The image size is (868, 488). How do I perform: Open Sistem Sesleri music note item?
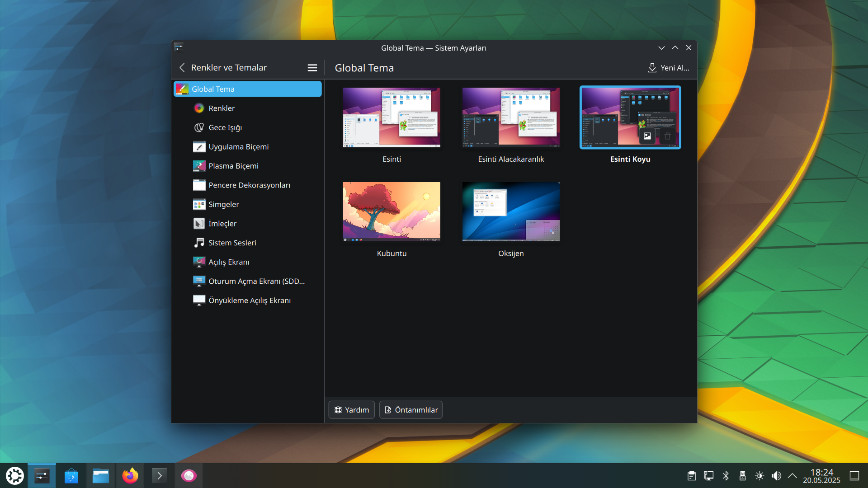click(232, 243)
